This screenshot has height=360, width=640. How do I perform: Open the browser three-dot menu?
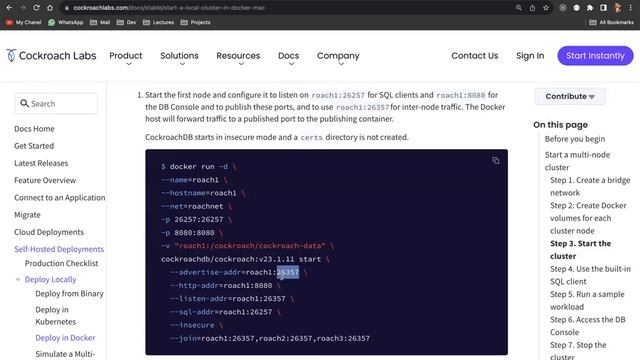pos(631,8)
